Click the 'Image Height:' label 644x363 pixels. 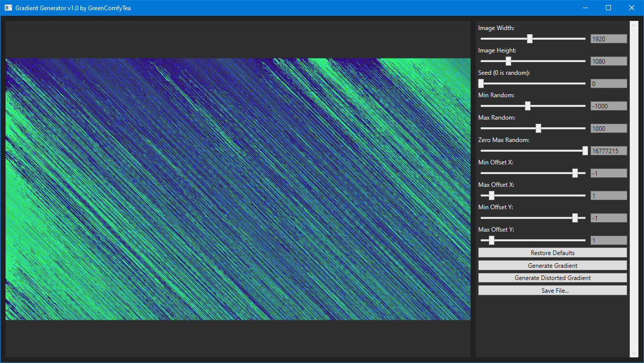click(497, 50)
